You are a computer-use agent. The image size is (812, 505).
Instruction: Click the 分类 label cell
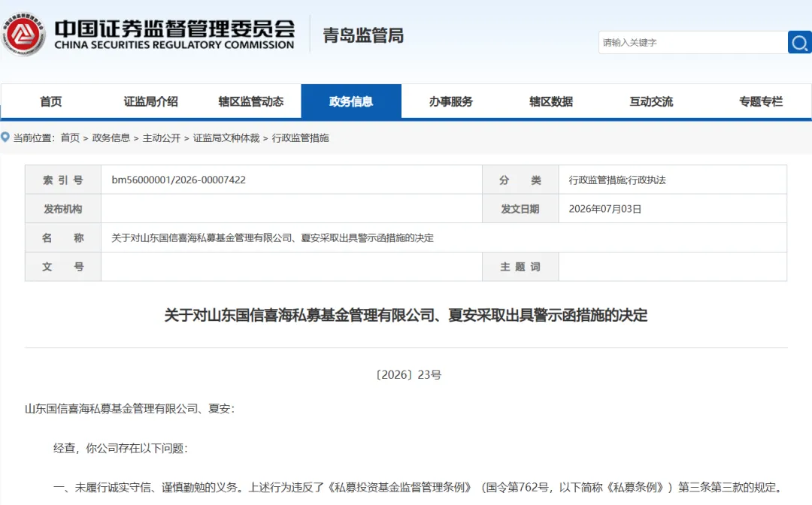click(x=520, y=180)
